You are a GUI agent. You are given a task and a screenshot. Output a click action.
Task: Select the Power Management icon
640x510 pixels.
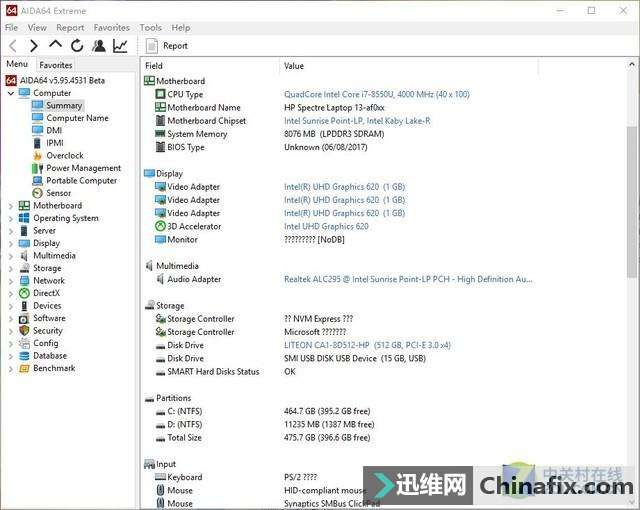click(x=38, y=168)
